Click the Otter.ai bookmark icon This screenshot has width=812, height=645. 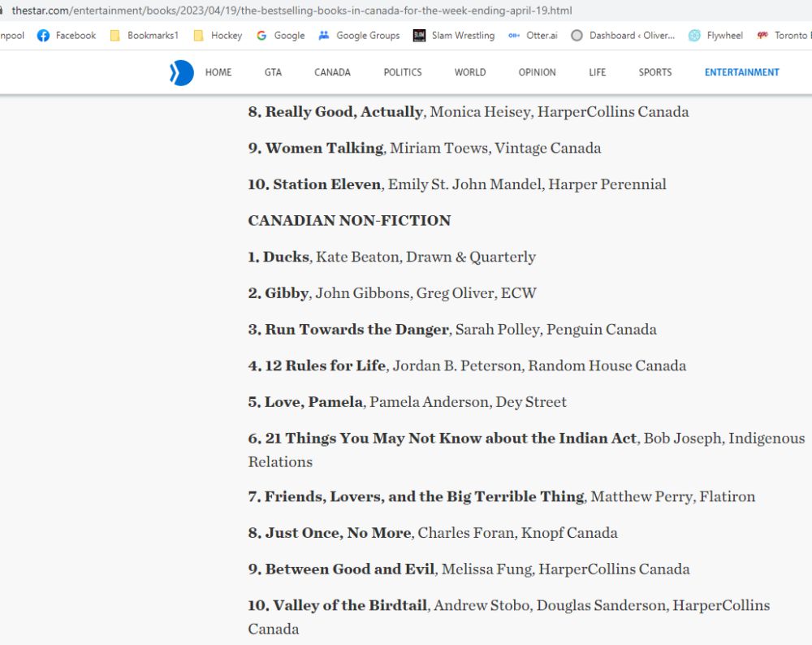514,35
